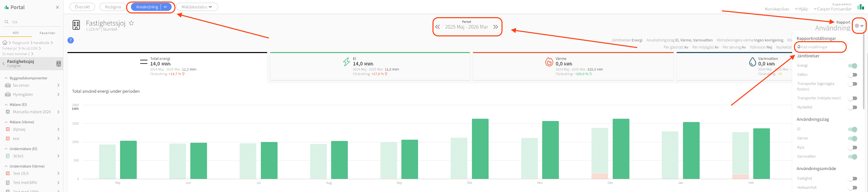Open the Hjälp dropdown menu

coord(801,9)
